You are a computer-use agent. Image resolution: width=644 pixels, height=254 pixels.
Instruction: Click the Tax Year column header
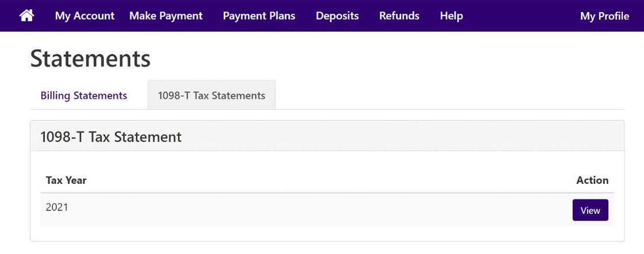66,180
